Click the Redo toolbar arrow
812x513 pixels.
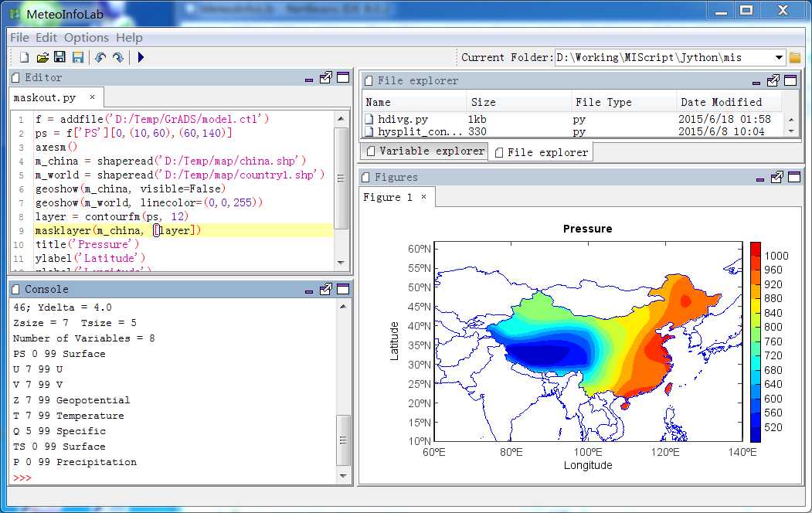118,57
